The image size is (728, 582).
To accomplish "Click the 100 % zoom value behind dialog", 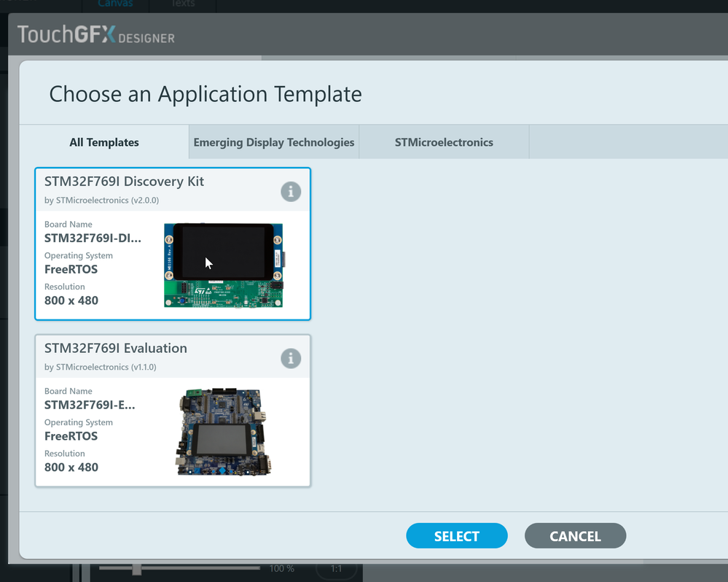I will coord(282,569).
